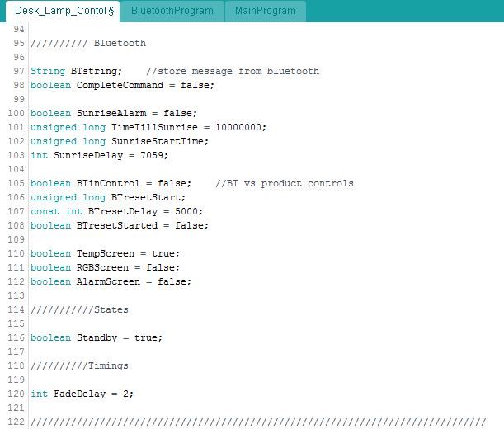Screen dimensions: 504x429
Task: Click line number 110 in the gutter
Action: point(16,253)
